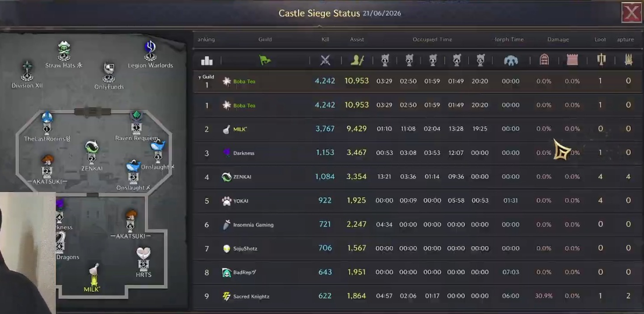Close the Castle Siege Status window

click(631, 13)
